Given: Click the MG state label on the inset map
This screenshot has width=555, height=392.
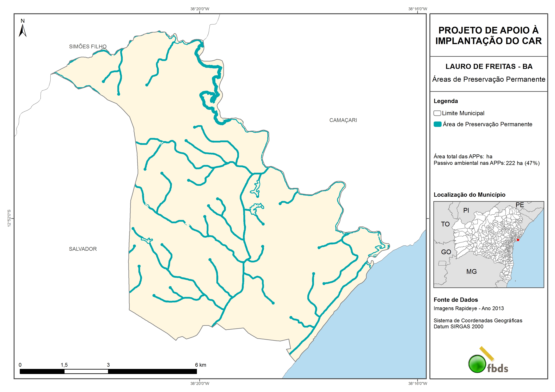Looking at the screenshot, I should pyautogui.click(x=471, y=272).
